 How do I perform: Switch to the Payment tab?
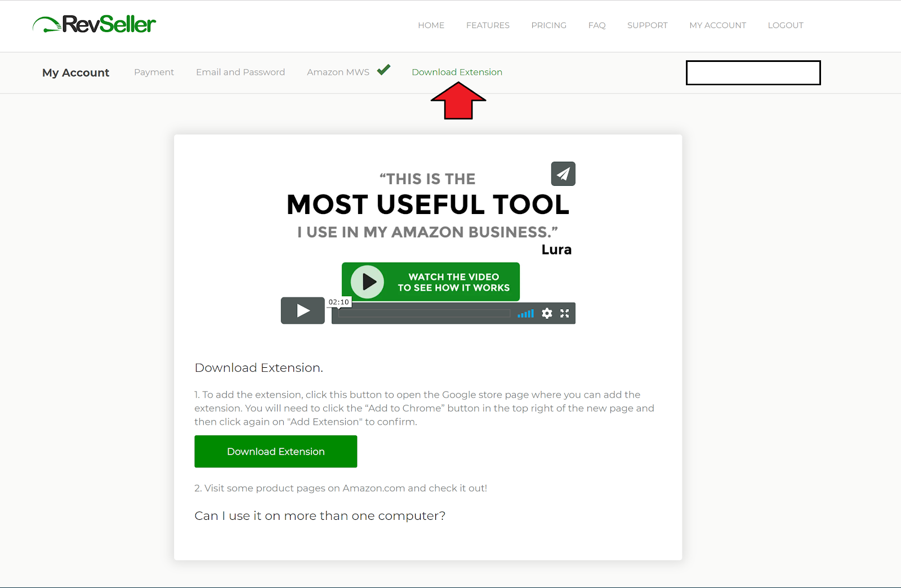[154, 72]
